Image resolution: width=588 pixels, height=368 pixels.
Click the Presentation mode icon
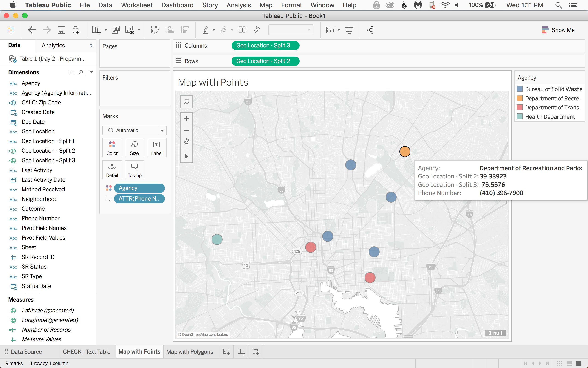click(349, 30)
